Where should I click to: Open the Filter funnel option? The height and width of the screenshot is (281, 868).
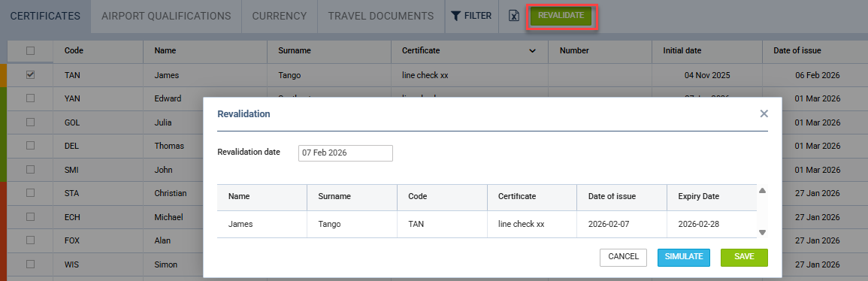pos(471,16)
